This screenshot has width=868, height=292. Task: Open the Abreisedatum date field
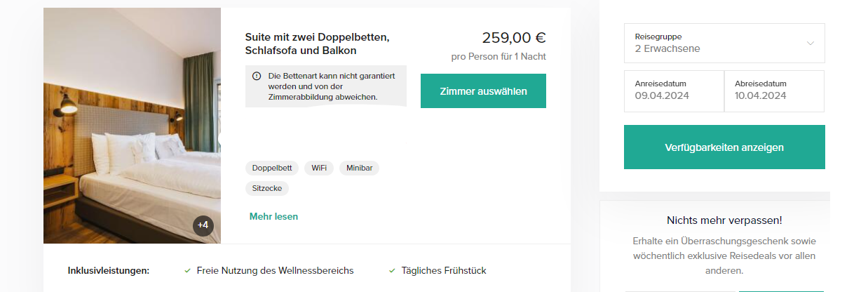(775, 91)
